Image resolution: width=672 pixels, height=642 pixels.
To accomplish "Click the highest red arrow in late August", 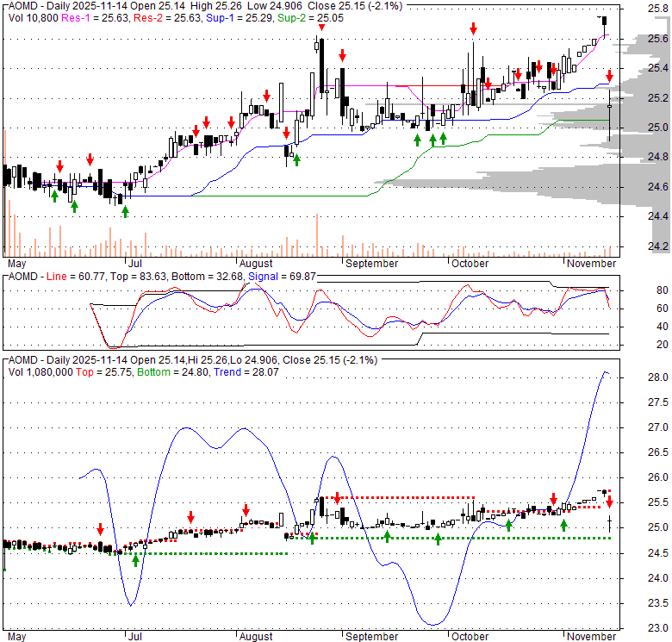I will [320, 28].
